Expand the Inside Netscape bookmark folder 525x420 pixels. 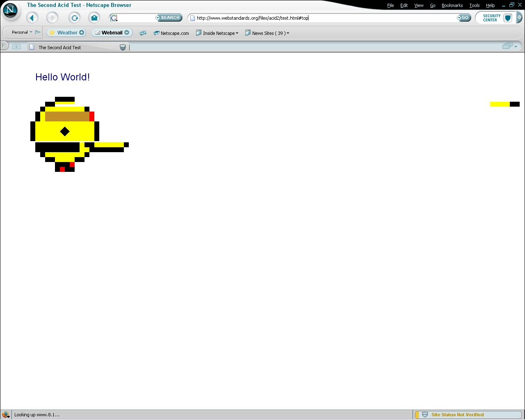(217, 33)
